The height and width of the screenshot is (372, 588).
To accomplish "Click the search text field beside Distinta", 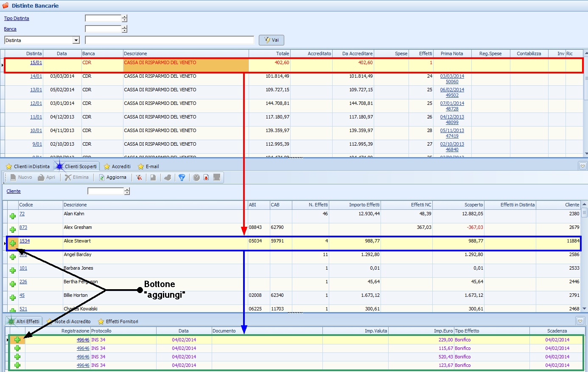I will point(169,40).
